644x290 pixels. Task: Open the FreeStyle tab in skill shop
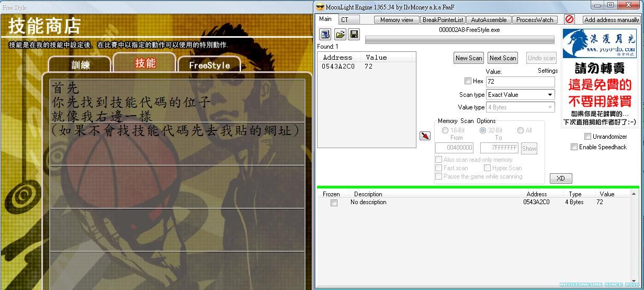click(209, 65)
